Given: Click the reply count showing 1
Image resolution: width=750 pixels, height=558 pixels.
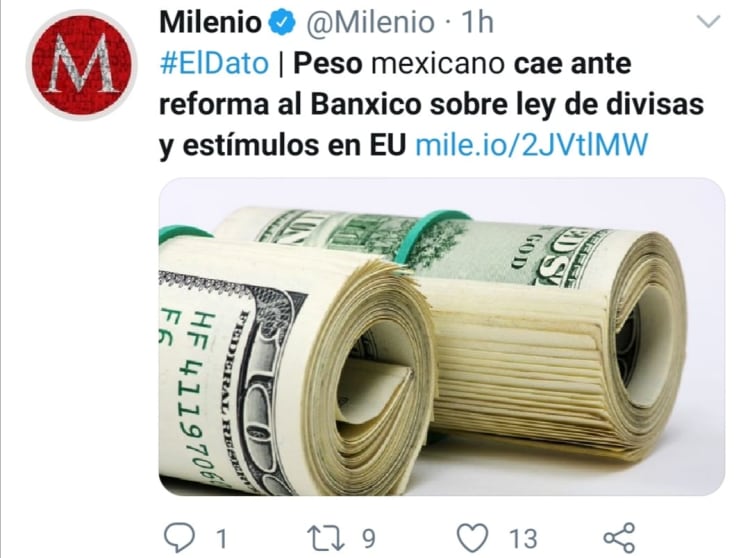Looking at the screenshot, I should click(221, 539).
